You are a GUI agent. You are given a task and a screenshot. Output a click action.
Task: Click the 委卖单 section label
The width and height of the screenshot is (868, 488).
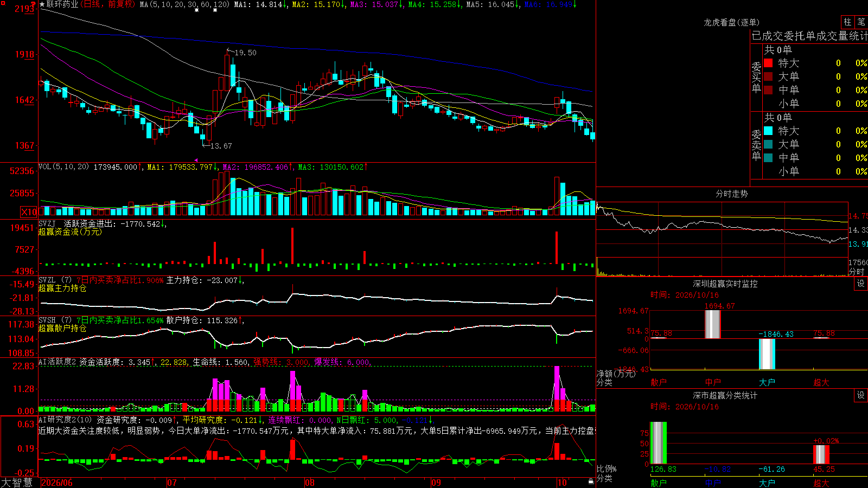[x=756, y=145]
